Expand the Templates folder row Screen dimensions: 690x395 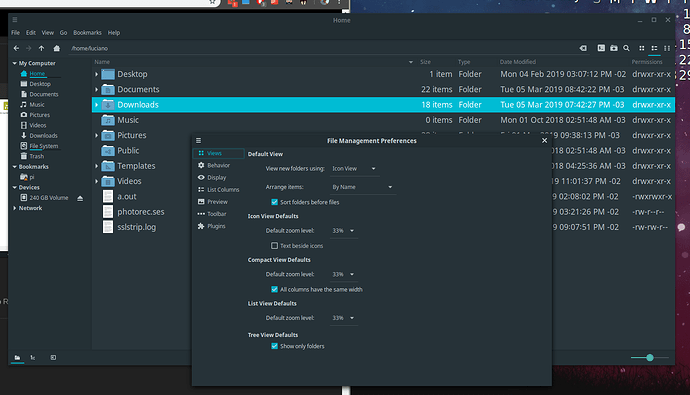[96, 166]
